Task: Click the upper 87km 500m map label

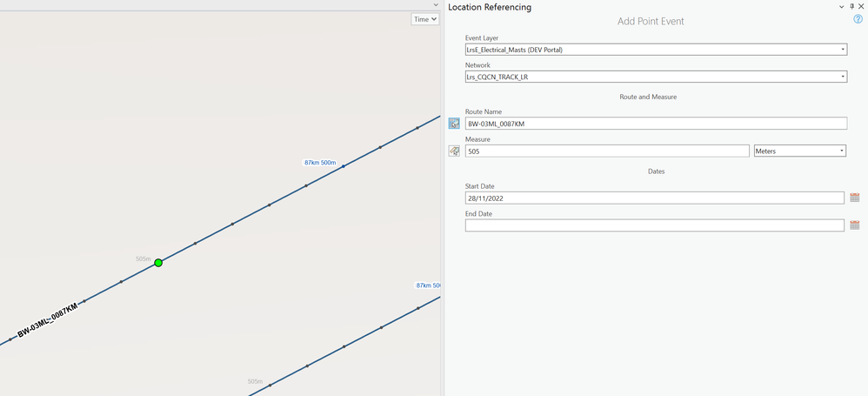Action: click(x=320, y=163)
